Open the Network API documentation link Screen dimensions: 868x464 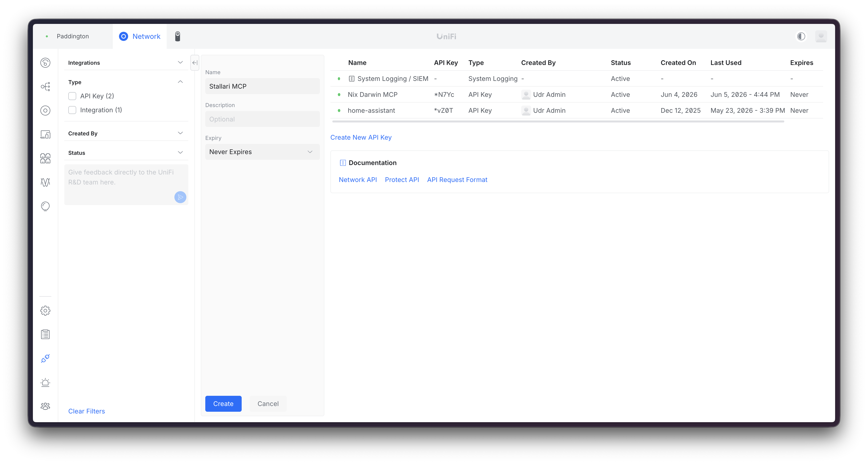coord(358,180)
